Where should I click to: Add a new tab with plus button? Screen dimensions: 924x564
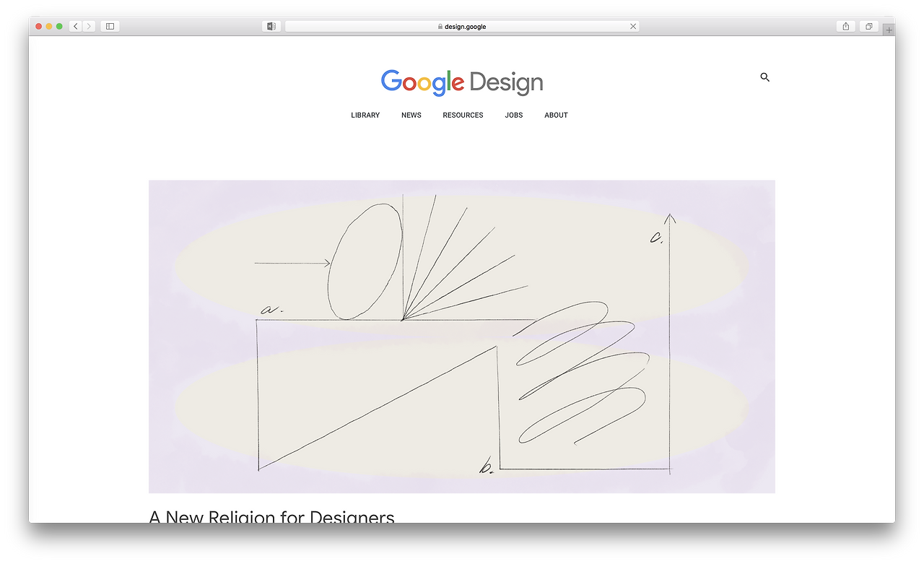pyautogui.click(x=889, y=30)
